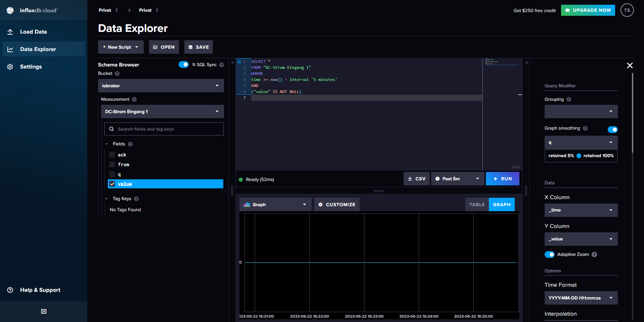Viewport: 644px width, 322px height.
Task: Click the InfluxDB Cloud logo
Action: tap(32, 10)
